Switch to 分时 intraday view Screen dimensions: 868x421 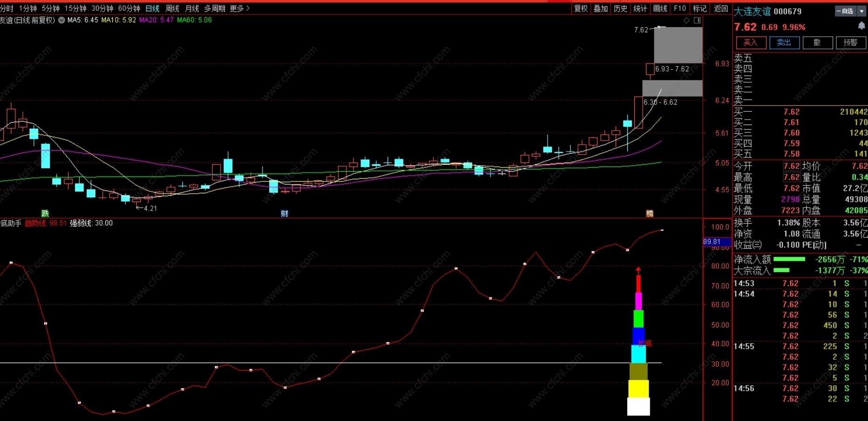(7, 8)
